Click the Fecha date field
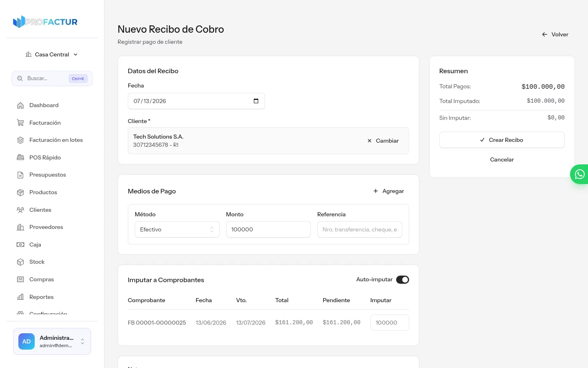The height and width of the screenshot is (368, 588). tap(196, 101)
